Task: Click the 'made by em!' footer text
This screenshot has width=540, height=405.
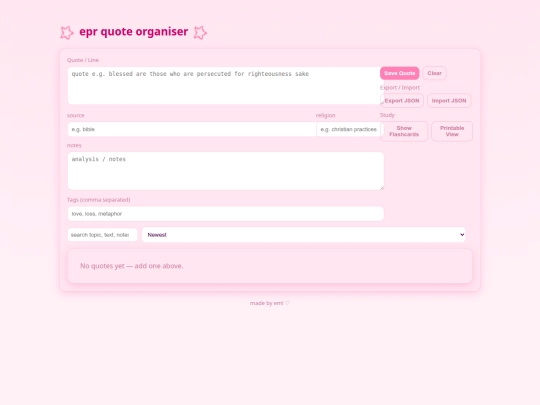Action: (x=270, y=303)
